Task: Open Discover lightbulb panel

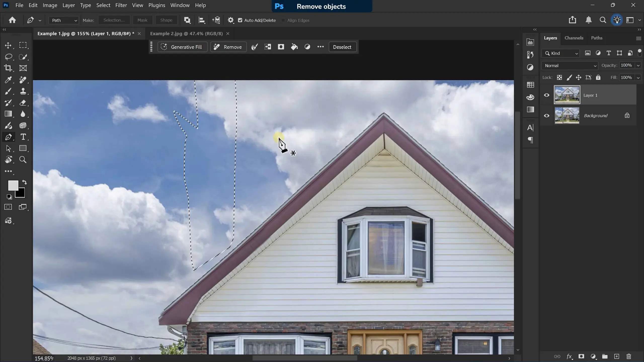Action: point(617,20)
